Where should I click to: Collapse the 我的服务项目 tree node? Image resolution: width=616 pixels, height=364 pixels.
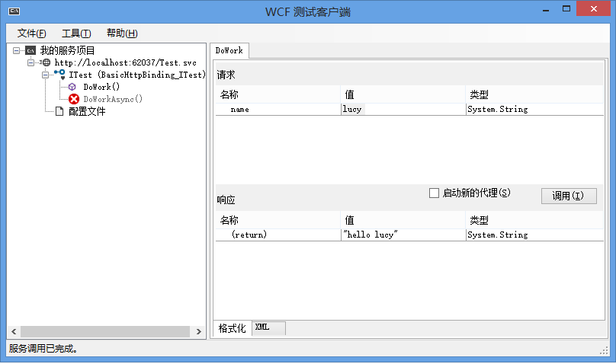[17, 50]
